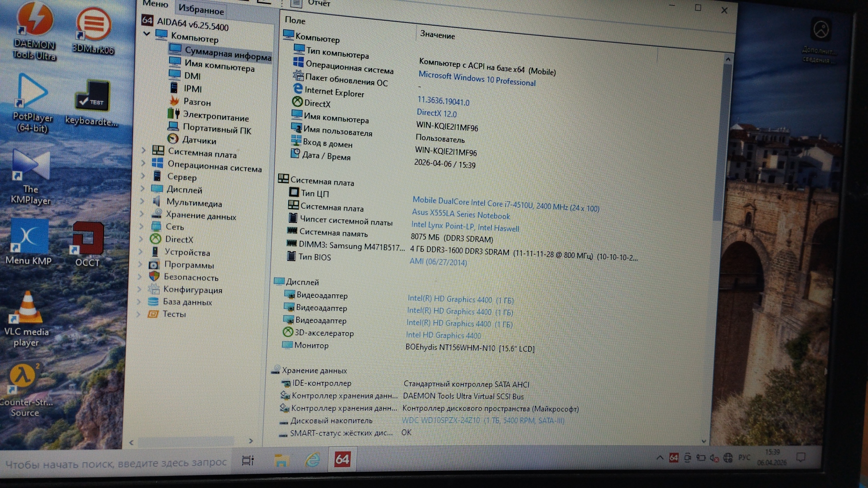The image size is (868, 488).
Task: Expand the Системная плата tree node
Action: [144, 150]
